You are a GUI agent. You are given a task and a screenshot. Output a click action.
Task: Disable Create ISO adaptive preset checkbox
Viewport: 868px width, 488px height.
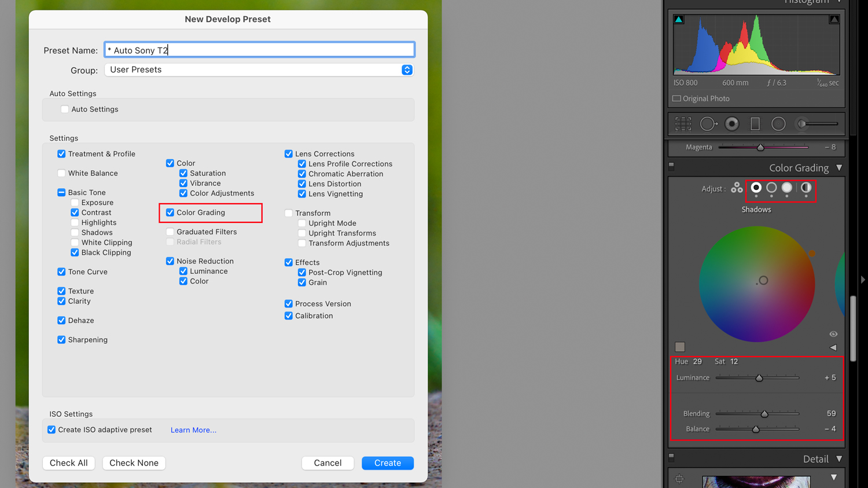52,430
